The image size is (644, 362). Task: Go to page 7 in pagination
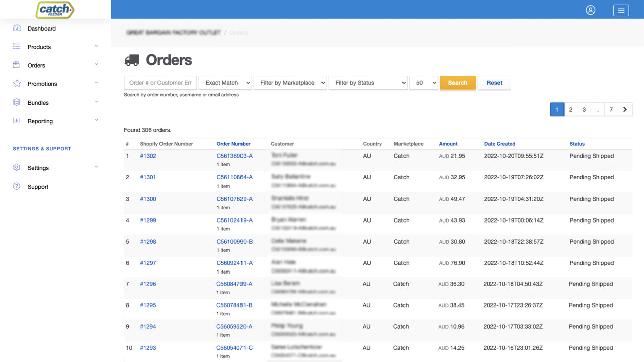point(611,109)
